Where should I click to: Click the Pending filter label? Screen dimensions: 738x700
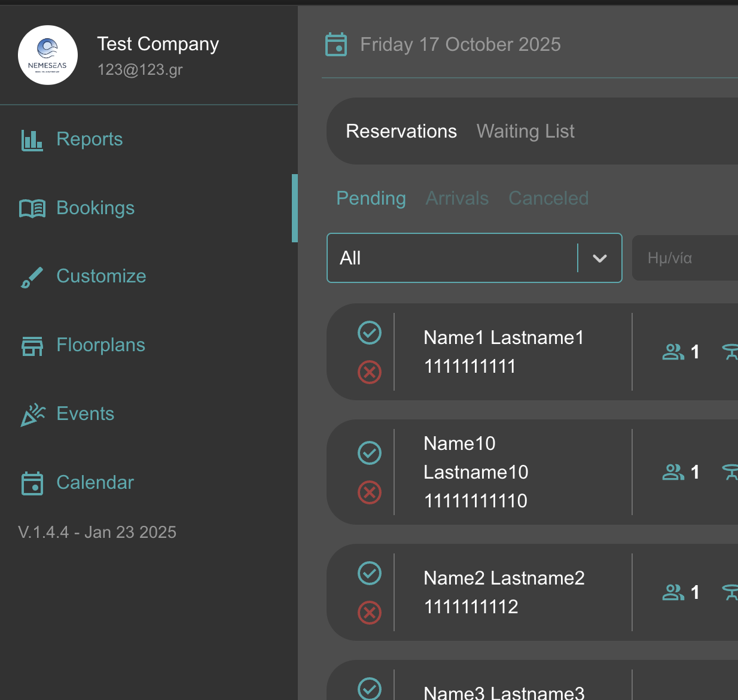click(371, 198)
